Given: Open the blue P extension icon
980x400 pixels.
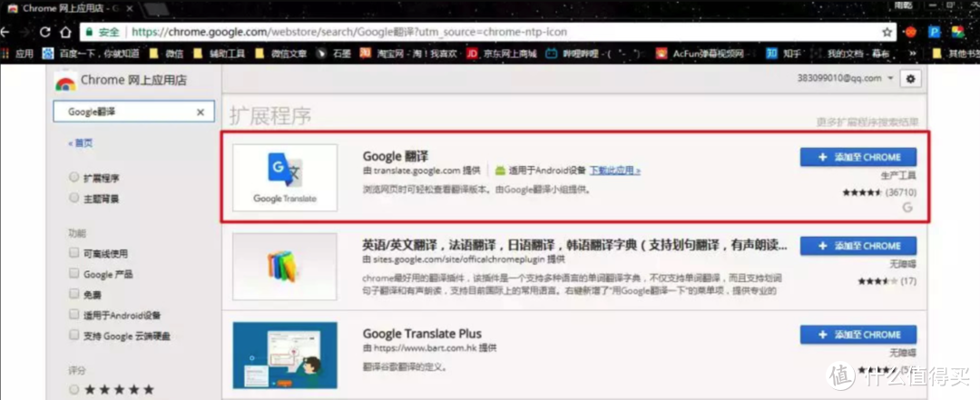Looking at the screenshot, I should [x=935, y=32].
